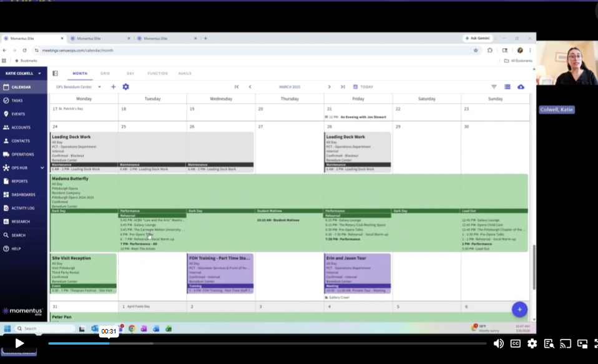Image resolution: width=598 pixels, height=364 pixels.
Task: Open calendar settings gear icon
Action: click(x=126, y=87)
